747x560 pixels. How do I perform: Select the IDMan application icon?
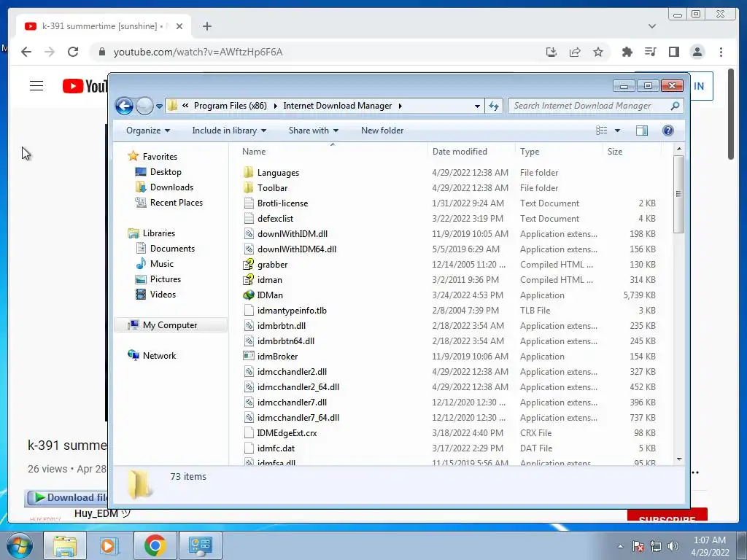point(248,295)
